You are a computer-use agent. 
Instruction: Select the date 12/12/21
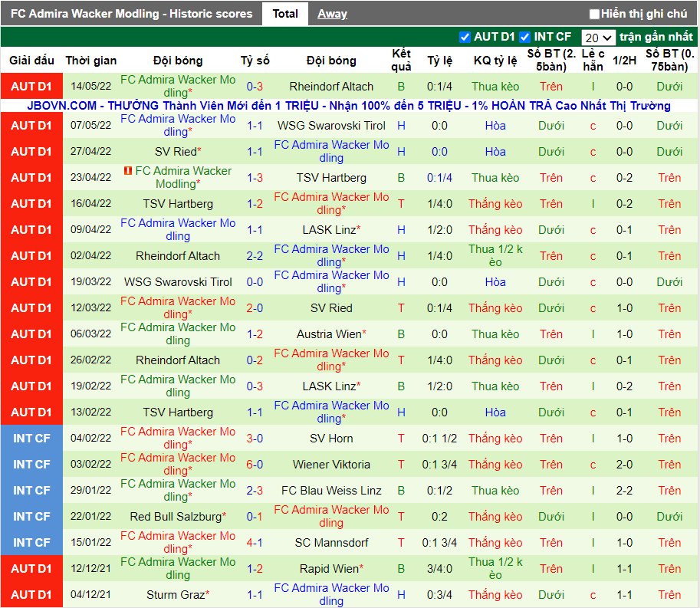90,569
